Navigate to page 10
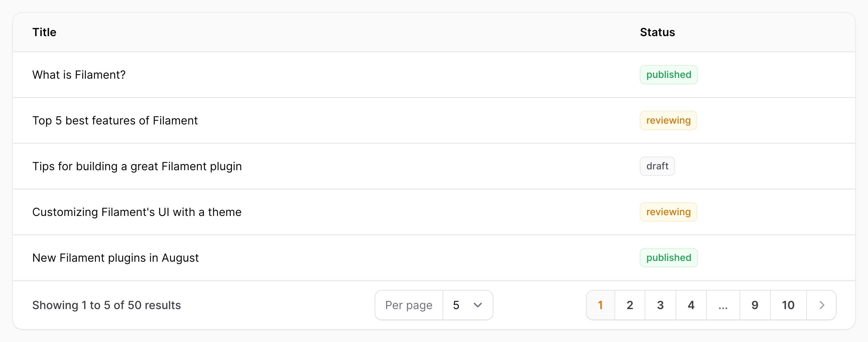Screen dimensions: 868x342 pyautogui.click(x=788, y=305)
